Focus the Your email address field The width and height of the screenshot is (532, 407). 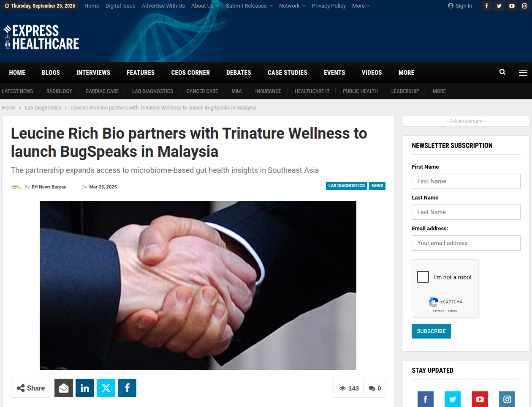coord(466,243)
